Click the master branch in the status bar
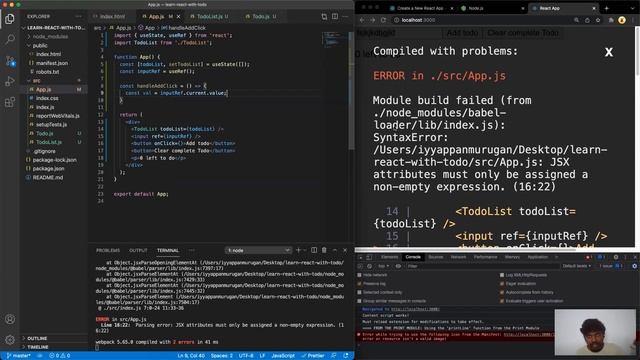 (x=19, y=356)
